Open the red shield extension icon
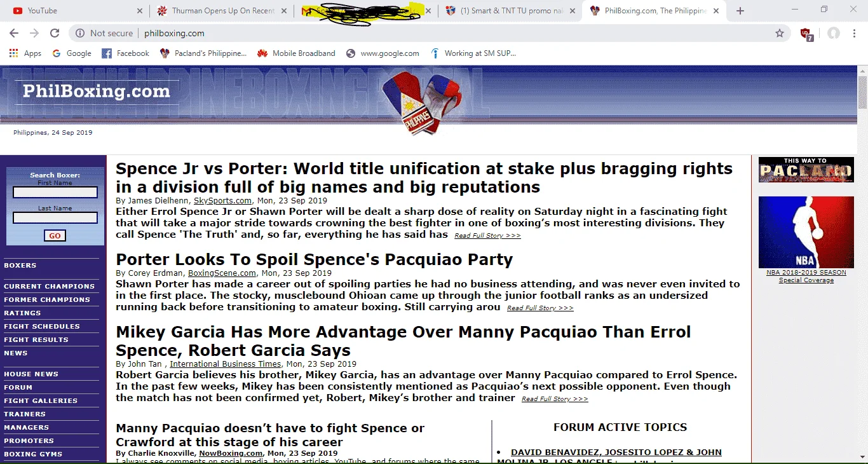Image resolution: width=868 pixels, height=464 pixels. [806, 34]
